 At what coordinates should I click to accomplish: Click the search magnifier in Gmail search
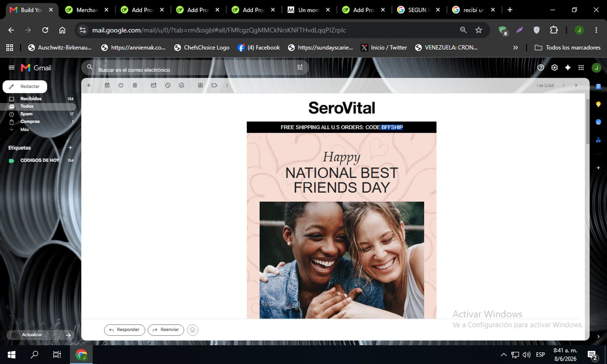pos(90,67)
